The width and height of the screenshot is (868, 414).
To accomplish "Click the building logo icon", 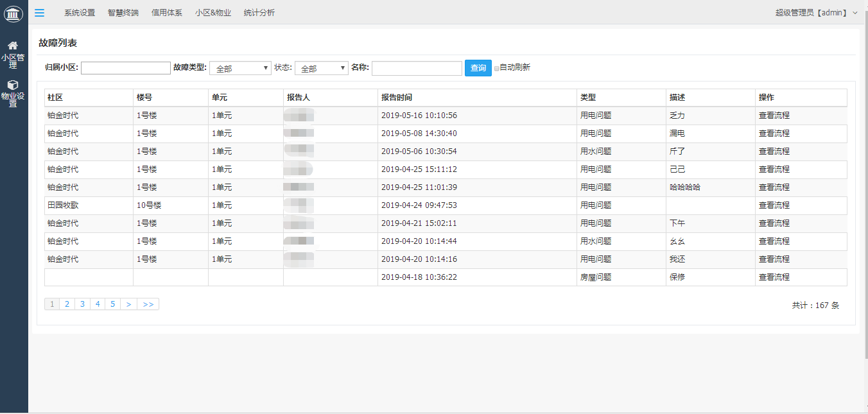I will pos(13,12).
